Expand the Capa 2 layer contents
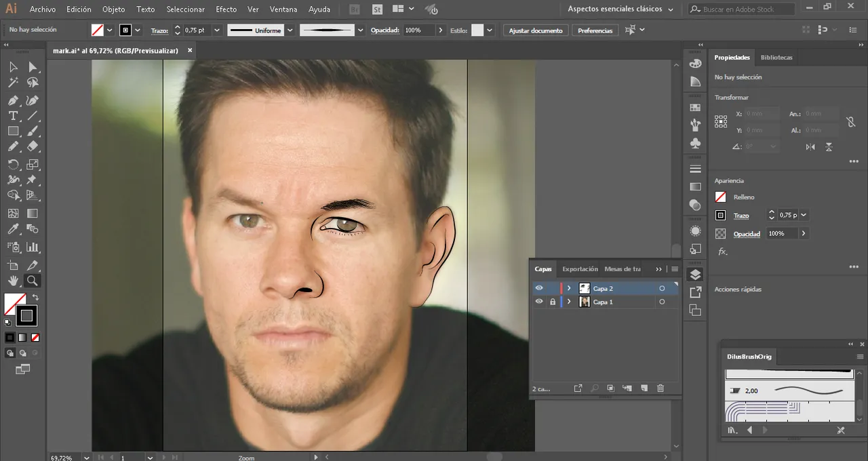The height and width of the screenshot is (461, 868). coord(569,288)
